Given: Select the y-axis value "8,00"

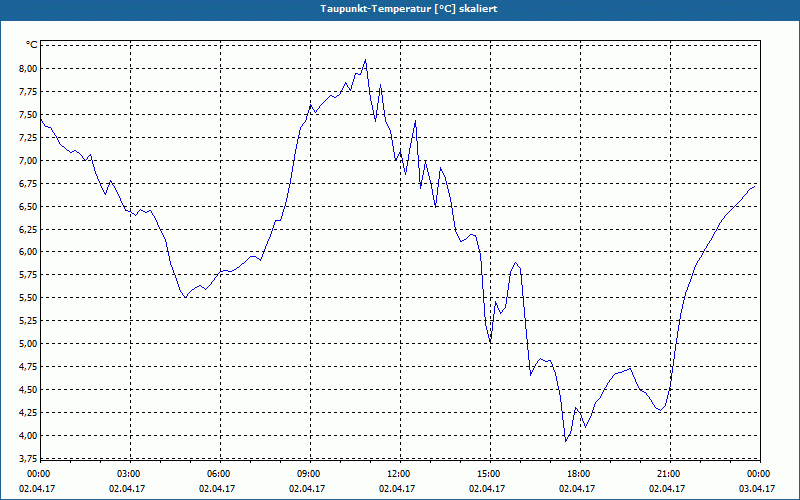Looking at the screenshot, I should tap(28, 68).
